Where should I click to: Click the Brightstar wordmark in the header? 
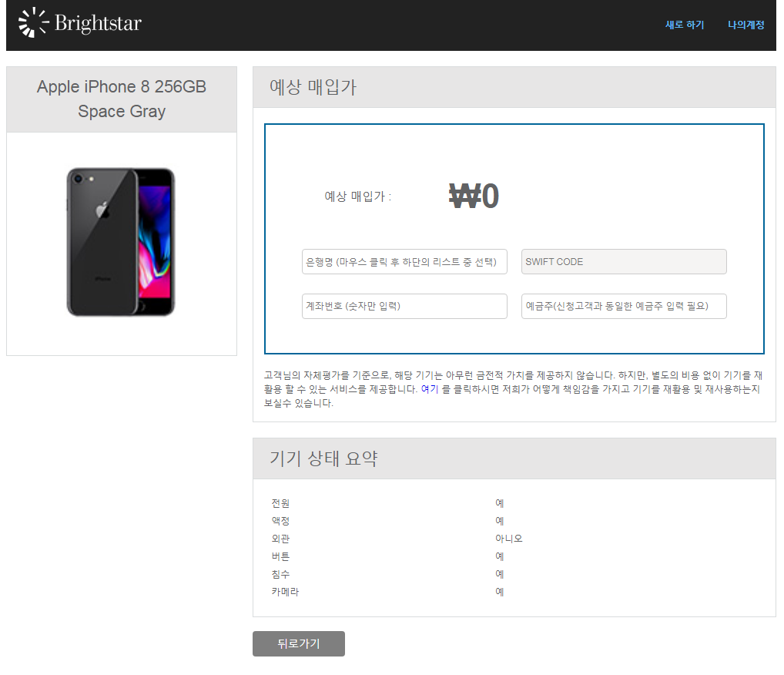pos(98,23)
